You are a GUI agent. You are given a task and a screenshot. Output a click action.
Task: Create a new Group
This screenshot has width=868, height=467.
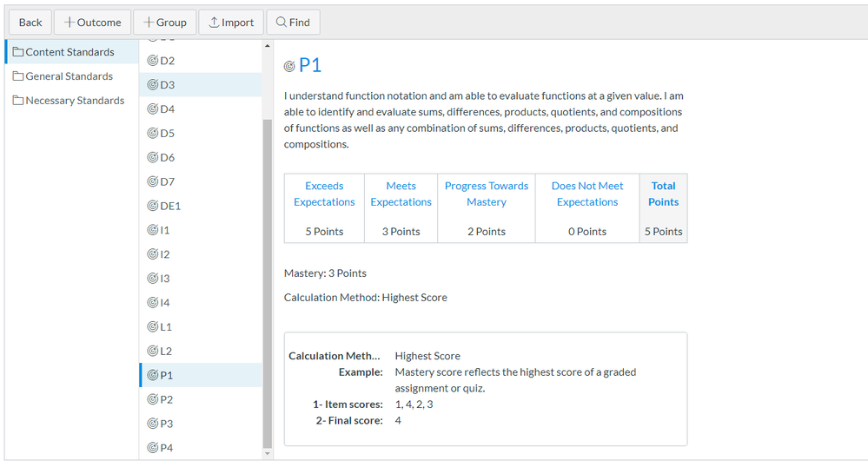coord(165,23)
